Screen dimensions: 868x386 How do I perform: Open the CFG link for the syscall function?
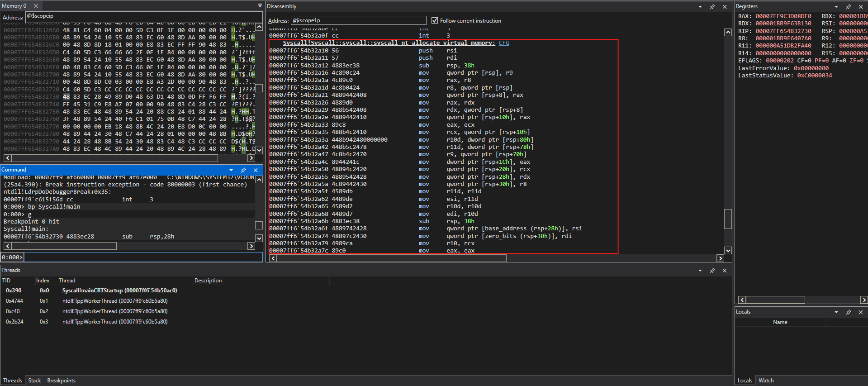pyautogui.click(x=504, y=43)
